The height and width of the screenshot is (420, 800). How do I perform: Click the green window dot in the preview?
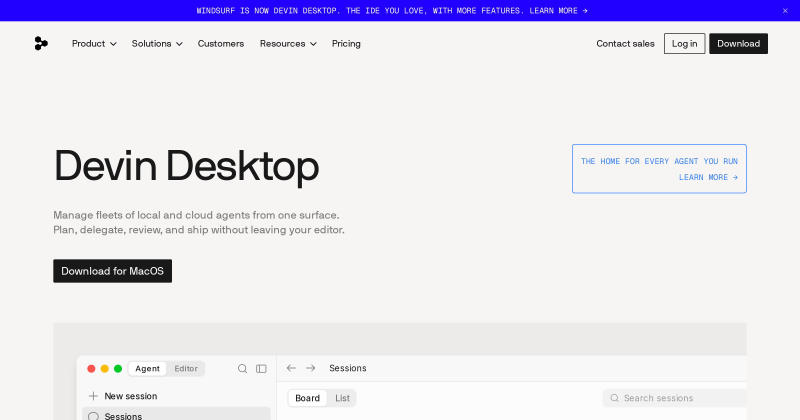click(118, 368)
